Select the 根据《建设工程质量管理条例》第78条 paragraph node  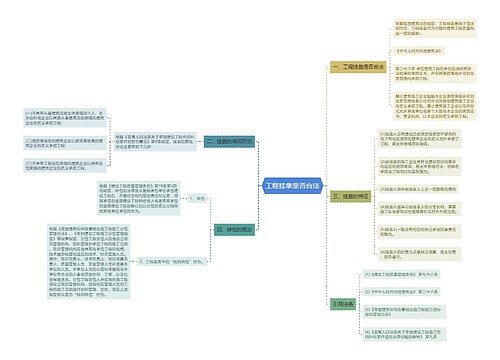139,198
